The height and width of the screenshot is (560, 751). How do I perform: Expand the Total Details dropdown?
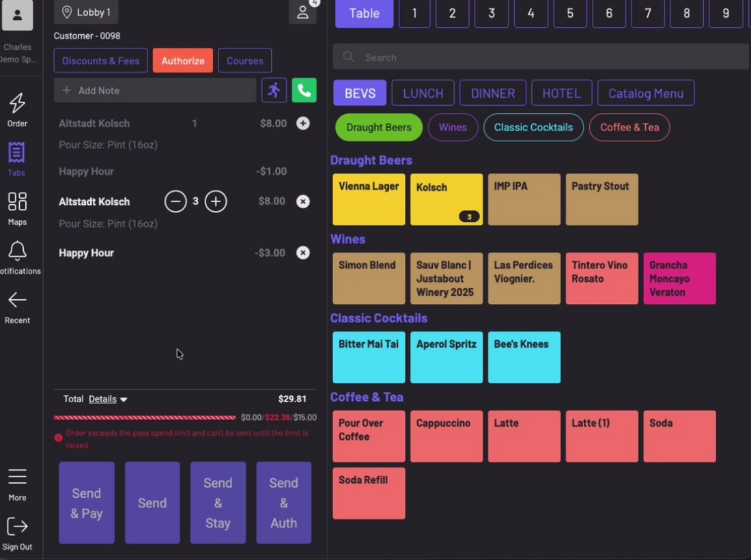click(x=108, y=399)
